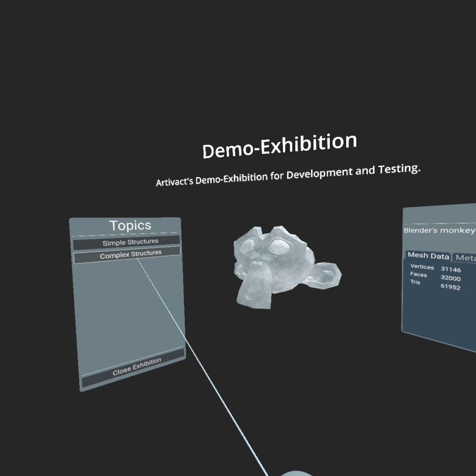Image resolution: width=476 pixels, height=476 pixels.
Task: Click the Faces label
Action: tap(418, 274)
